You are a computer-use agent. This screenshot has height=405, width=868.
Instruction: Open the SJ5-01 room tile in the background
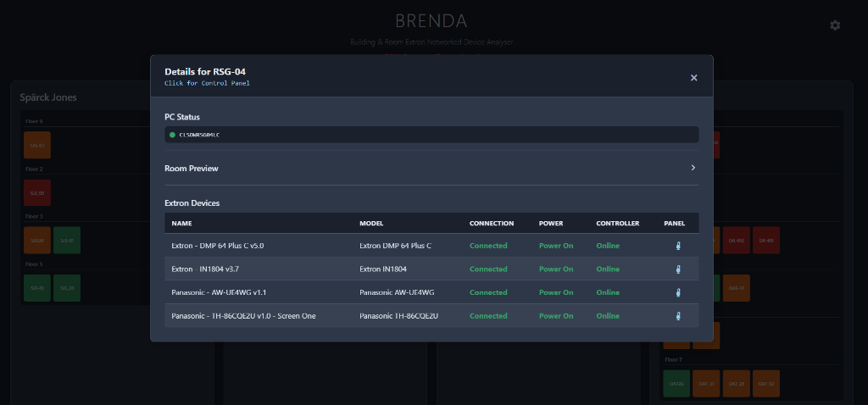point(37,288)
